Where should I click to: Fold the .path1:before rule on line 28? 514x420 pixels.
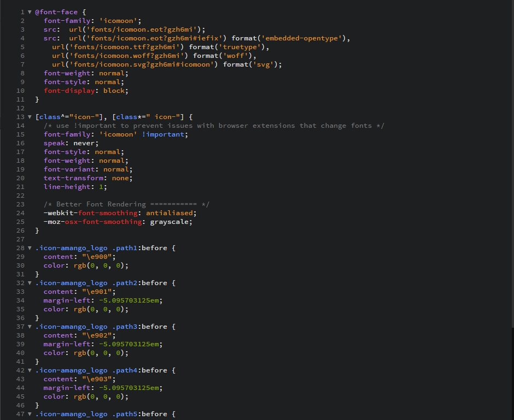pos(30,248)
